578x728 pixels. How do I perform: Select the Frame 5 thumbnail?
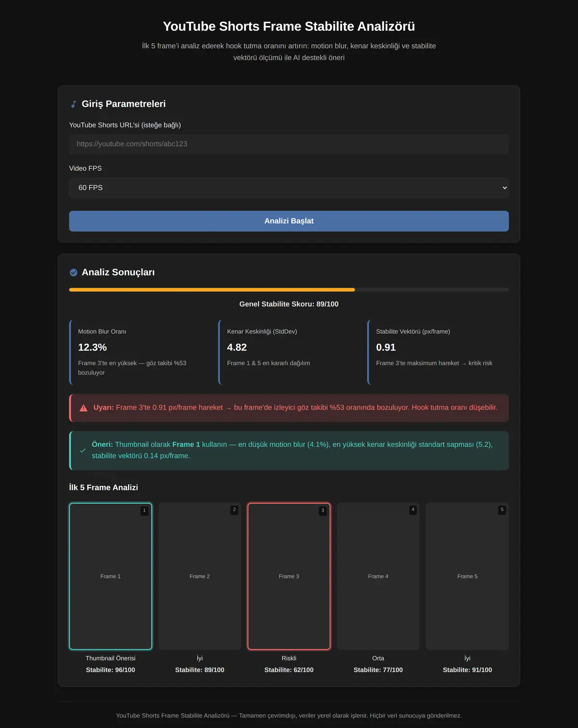click(467, 576)
